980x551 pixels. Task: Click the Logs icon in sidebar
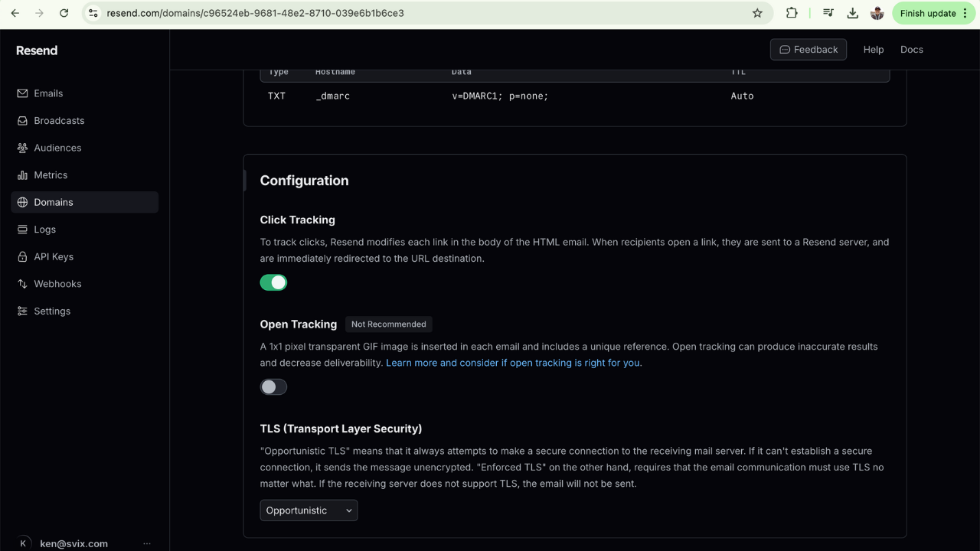point(22,230)
